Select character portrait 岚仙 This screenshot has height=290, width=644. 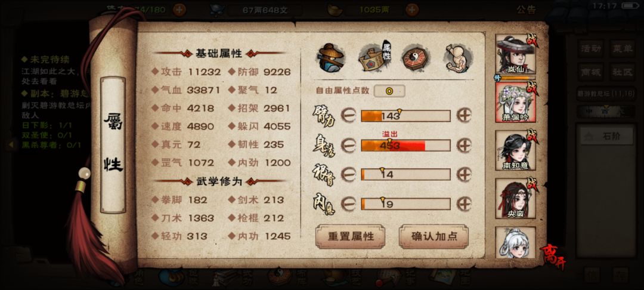click(x=515, y=54)
